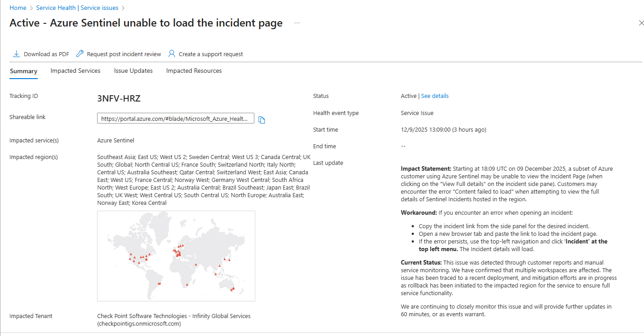Click the Workaround heading

tap(418, 213)
